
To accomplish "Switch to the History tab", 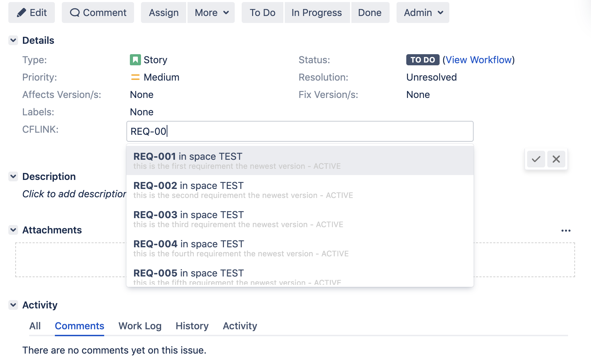I will (192, 326).
